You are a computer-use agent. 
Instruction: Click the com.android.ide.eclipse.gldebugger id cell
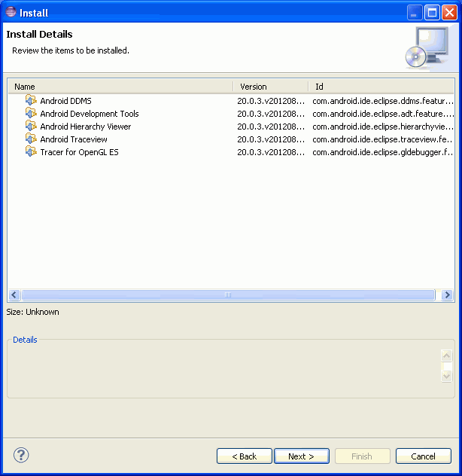point(383,152)
